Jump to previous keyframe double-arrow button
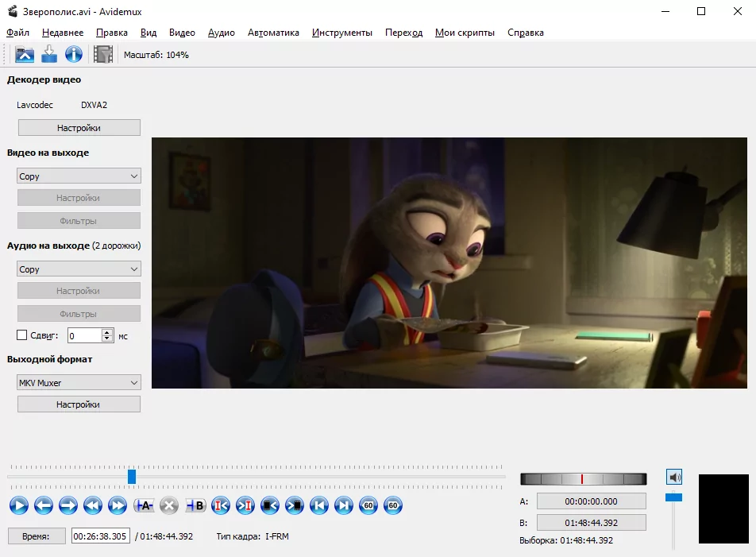This screenshot has height=557, width=756. [93, 505]
